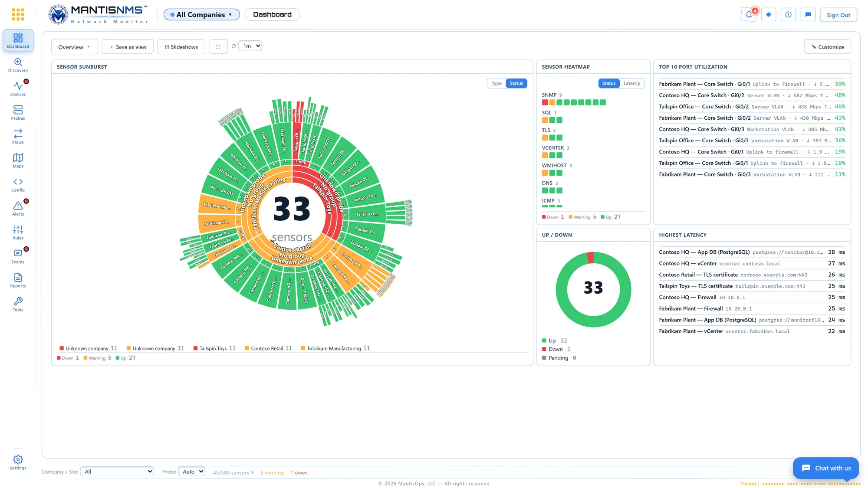The height and width of the screenshot is (488, 868).
Task: Expand the Overview view dropdown
Action: [x=74, y=47]
